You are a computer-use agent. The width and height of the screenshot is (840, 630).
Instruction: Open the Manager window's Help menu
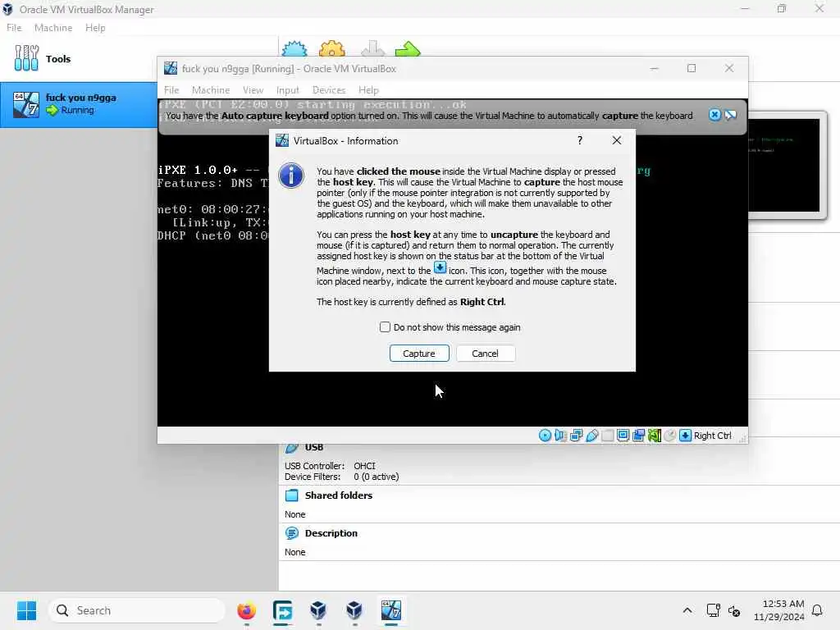pyautogui.click(x=95, y=28)
